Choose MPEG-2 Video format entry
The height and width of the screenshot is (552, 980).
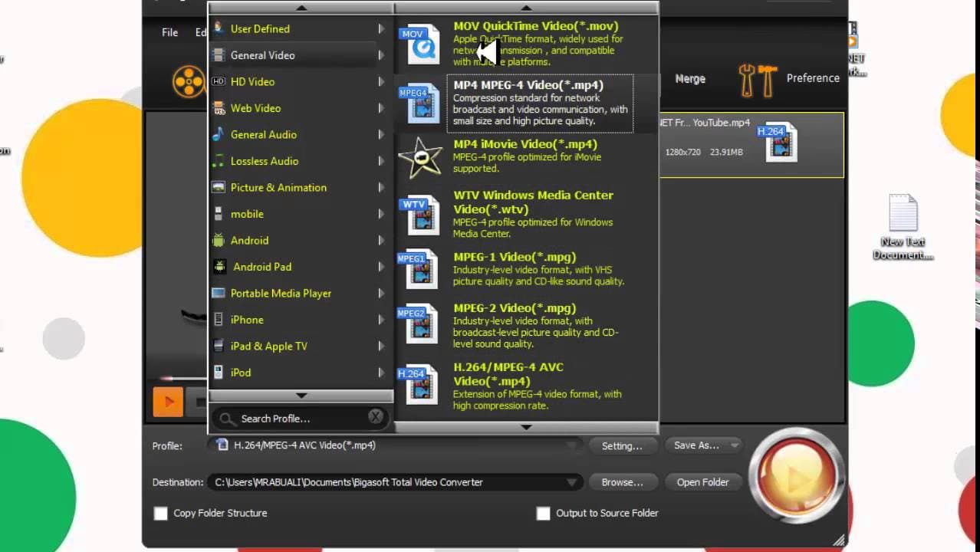click(526, 325)
